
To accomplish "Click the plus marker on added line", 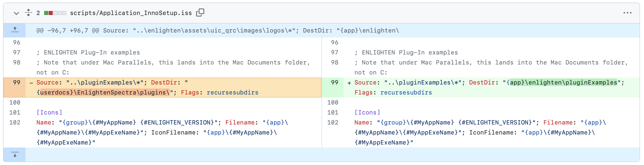I will [x=349, y=83].
